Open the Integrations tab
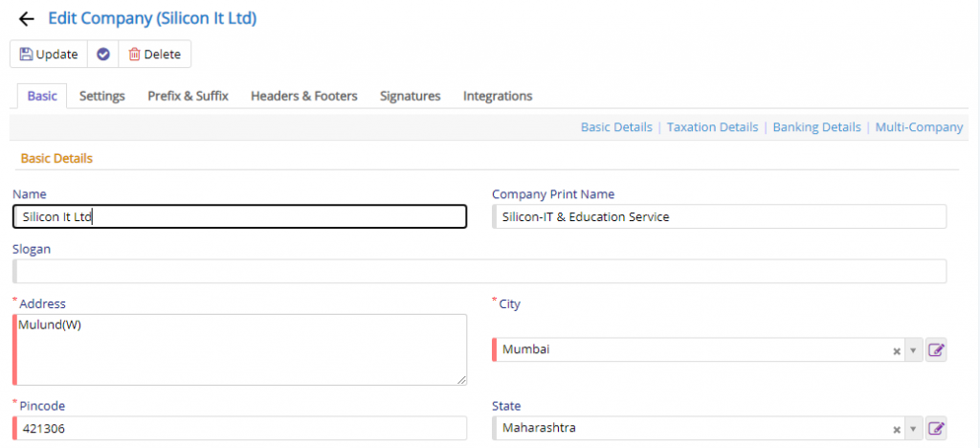980x448 pixels. tap(498, 97)
